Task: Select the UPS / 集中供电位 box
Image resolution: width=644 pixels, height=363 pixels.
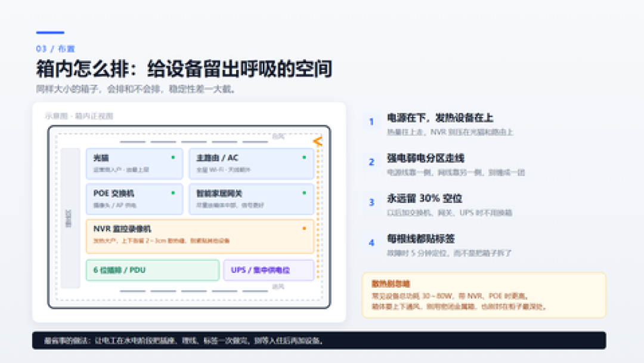Action: [268, 270]
